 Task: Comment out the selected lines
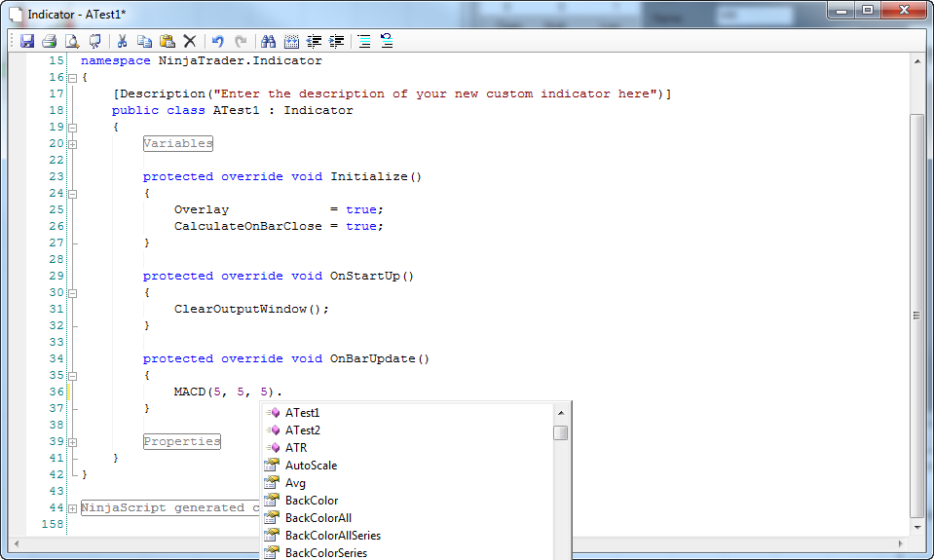point(364,41)
